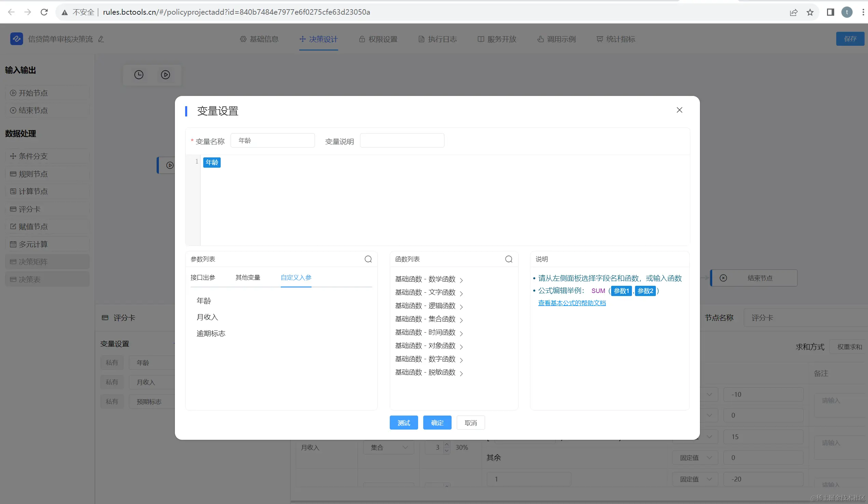Image resolution: width=868 pixels, height=504 pixels.
Task: Click the search icon in 函数列表 panel
Action: point(509,259)
